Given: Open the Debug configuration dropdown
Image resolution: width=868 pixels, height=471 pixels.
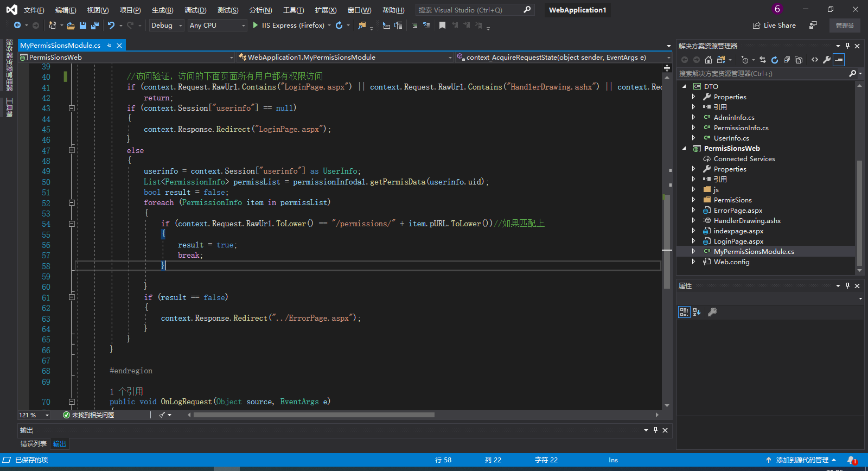Looking at the screenshot, I should (167, 26).
